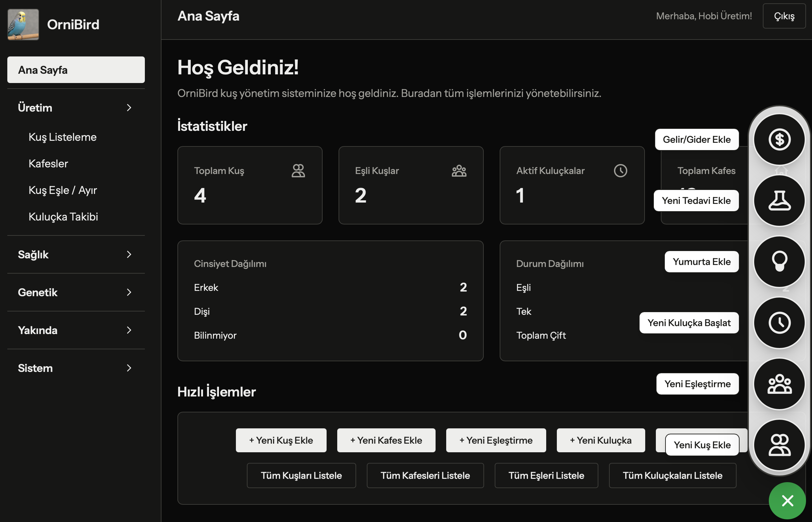812x522 pixels.
Task: Click the bird icon on Toplam Kuş card
Action: (x=298, y=170)
